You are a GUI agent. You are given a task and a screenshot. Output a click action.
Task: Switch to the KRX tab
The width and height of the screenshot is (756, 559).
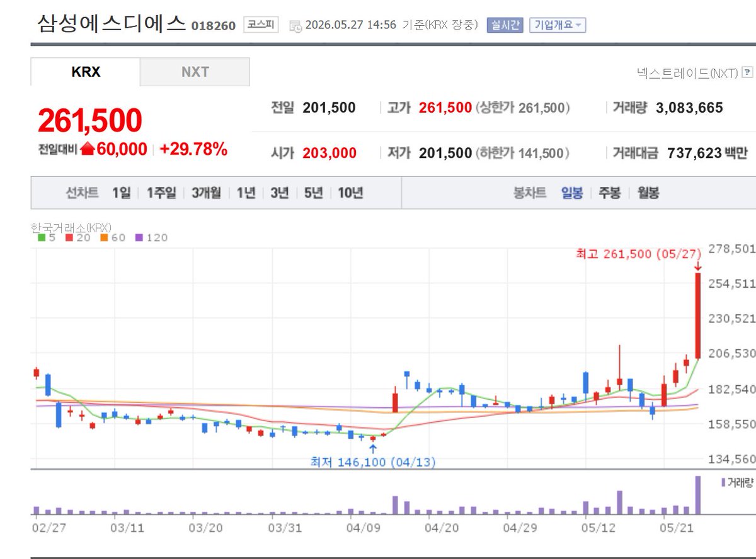pyautogui.click(x=85, y=72)
